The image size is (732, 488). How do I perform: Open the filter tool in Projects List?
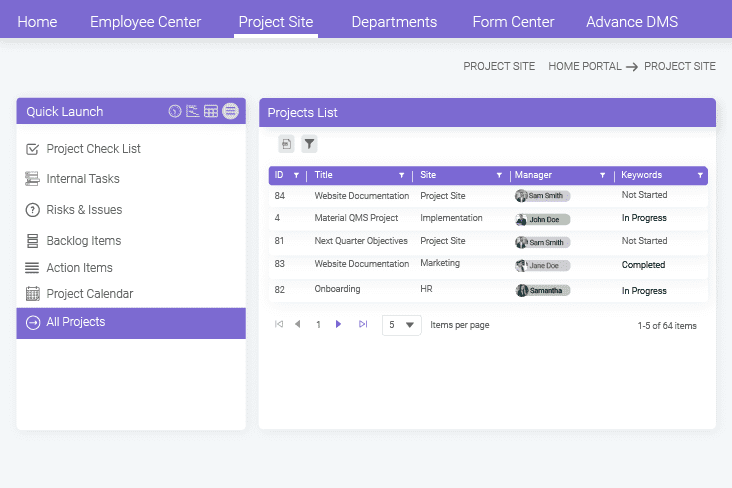(x=309, y=144)
